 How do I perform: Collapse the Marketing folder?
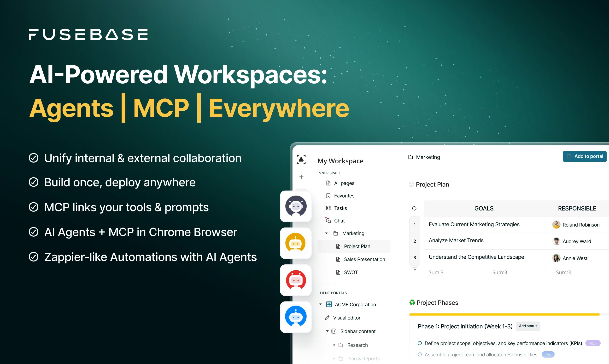tap(326, 233)
